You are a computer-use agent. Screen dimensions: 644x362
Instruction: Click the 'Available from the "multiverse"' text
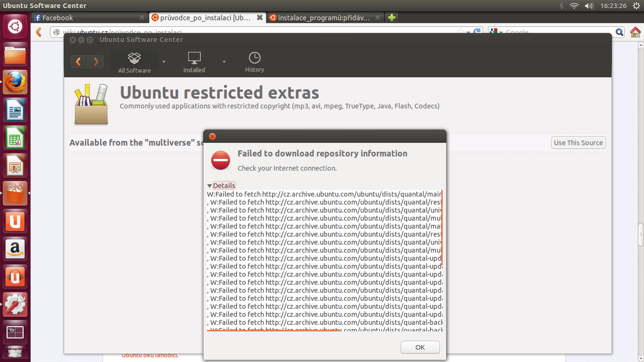136,143
